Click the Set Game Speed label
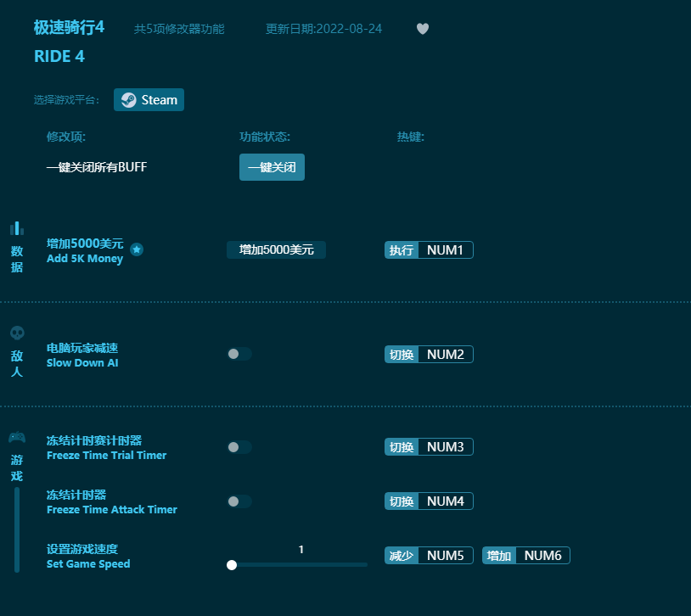This screenshot has height=616, width=691. tap(88, 564)
